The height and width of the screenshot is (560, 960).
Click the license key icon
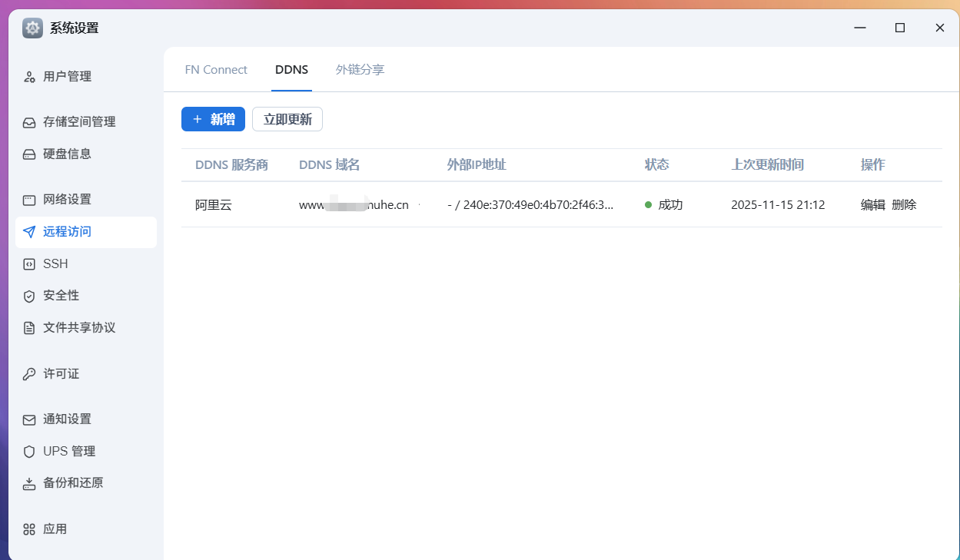click(29, 374)
